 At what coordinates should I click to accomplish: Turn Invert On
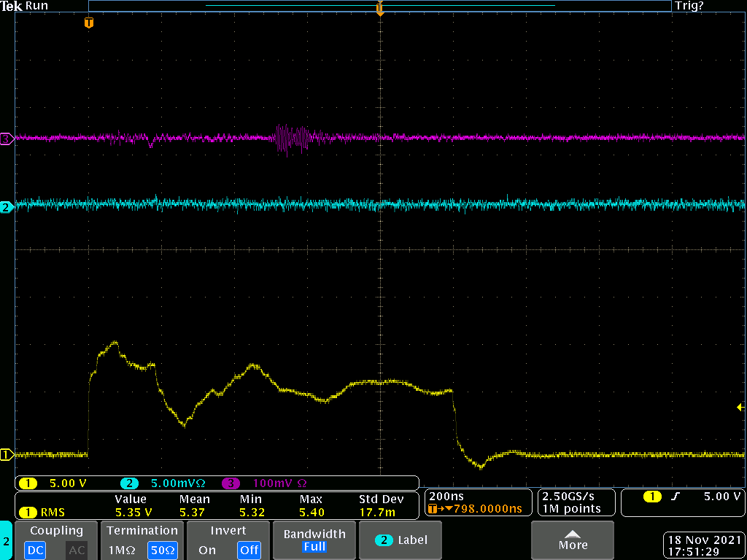[207, 550]
